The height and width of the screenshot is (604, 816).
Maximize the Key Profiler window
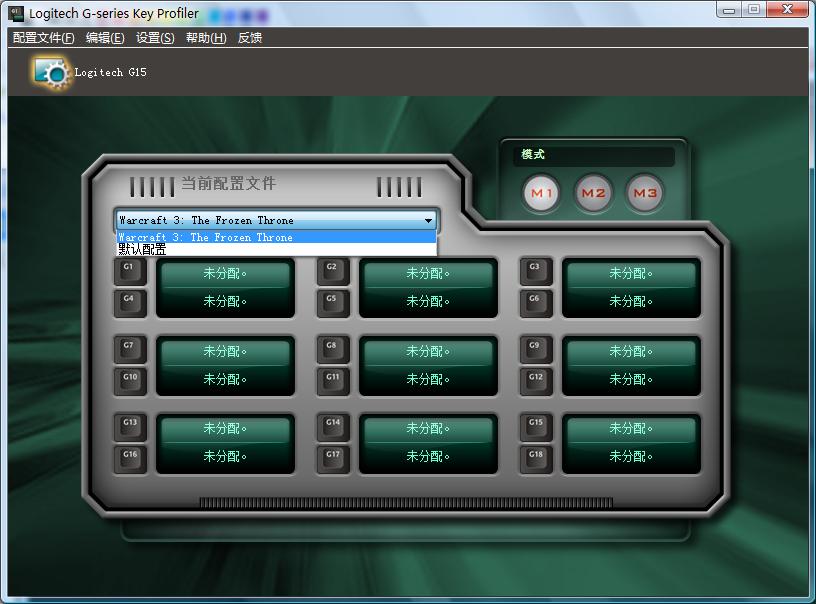coord(754,10)
